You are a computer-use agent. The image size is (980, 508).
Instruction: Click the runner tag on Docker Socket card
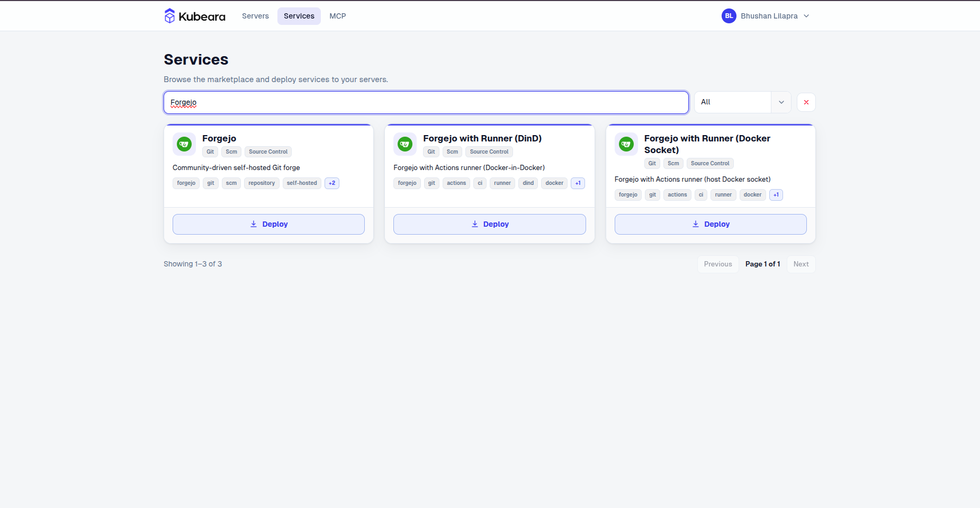[x=723, y=195]
